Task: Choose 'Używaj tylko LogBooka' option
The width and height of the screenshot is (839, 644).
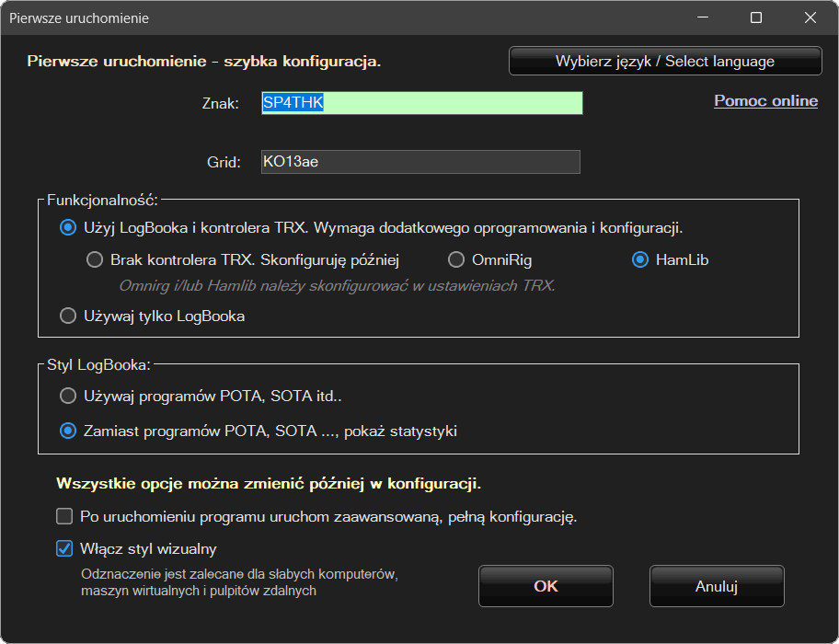Action: coord(67,316)
